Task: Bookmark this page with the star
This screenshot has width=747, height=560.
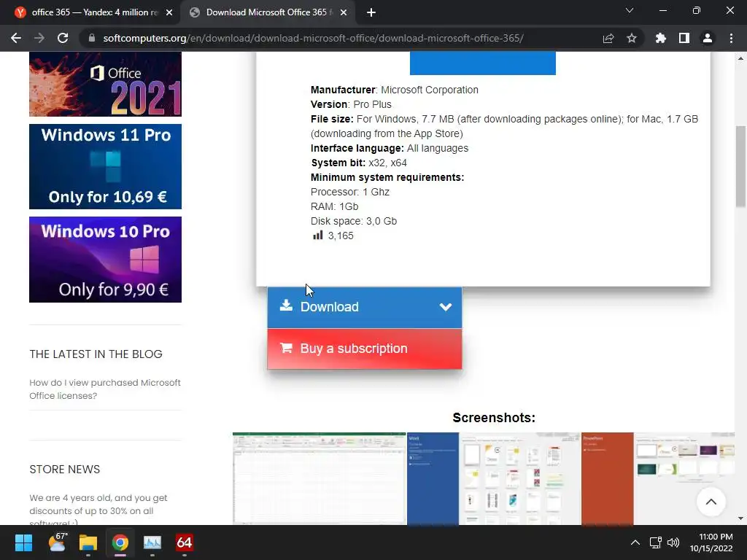Action: pos(632,38)
